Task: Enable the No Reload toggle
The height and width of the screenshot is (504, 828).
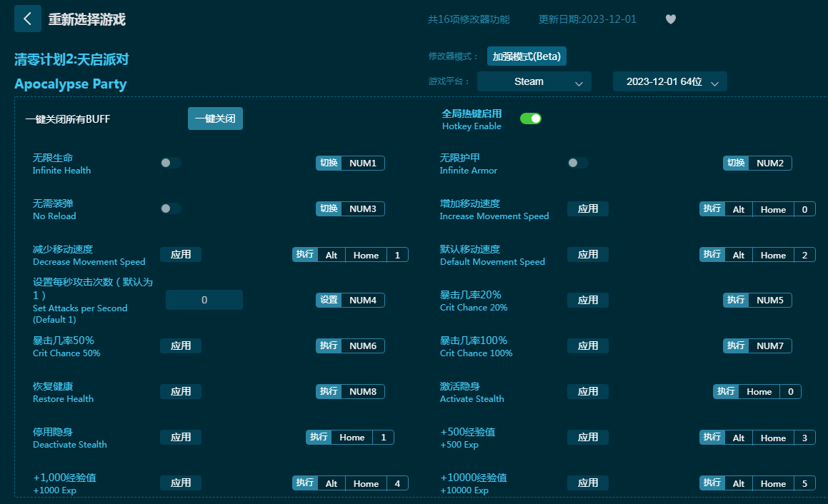Action: pos(171,208)
